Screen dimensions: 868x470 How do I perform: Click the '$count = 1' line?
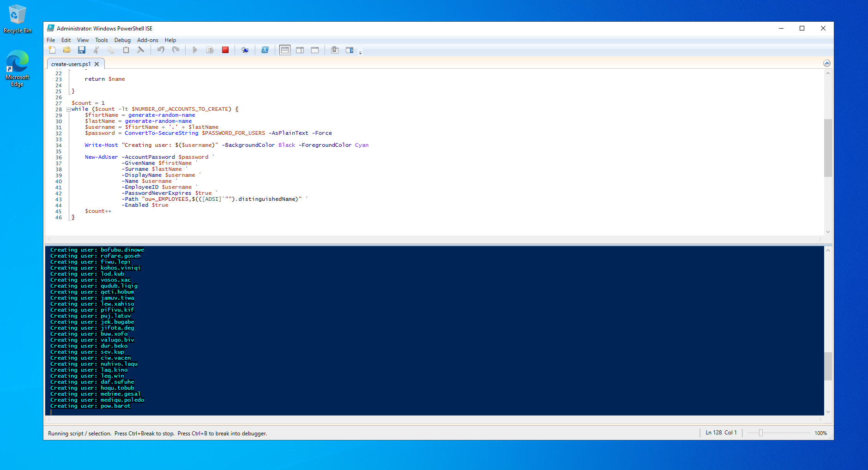(88, 103)
